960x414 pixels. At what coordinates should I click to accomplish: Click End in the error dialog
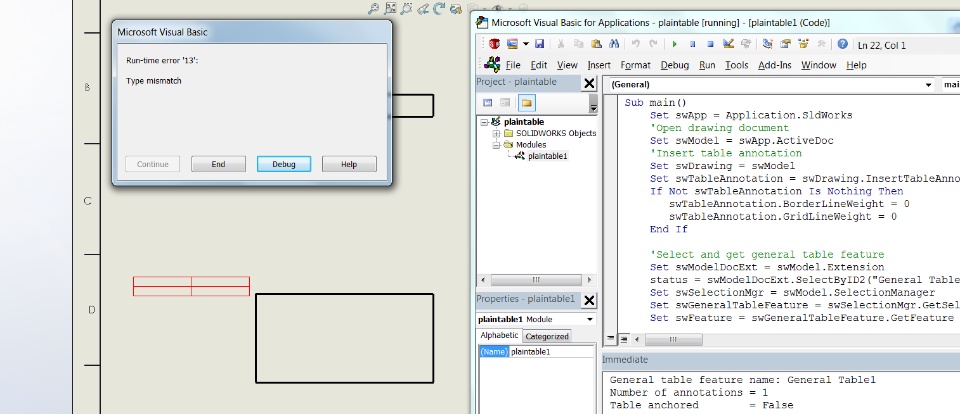[218, 164]
